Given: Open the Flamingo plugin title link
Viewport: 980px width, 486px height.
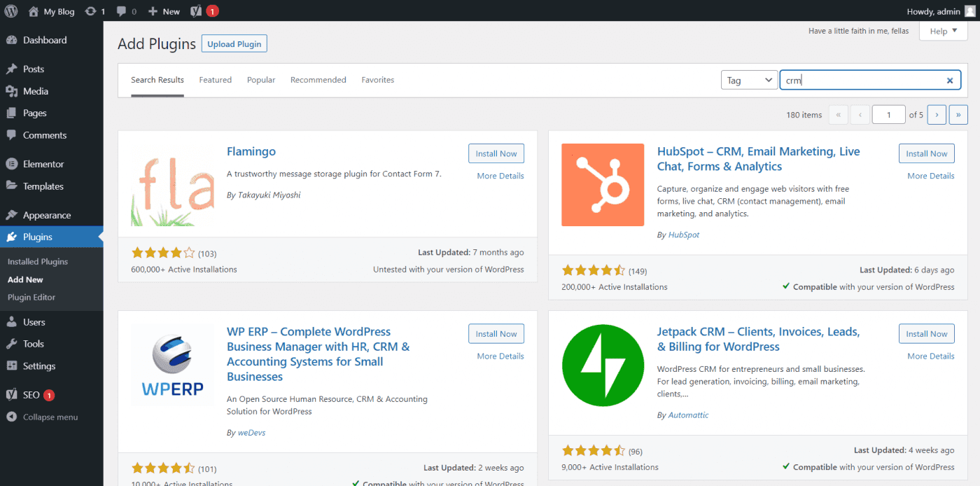Looking at the screenshot, I should tap(251, 151).
